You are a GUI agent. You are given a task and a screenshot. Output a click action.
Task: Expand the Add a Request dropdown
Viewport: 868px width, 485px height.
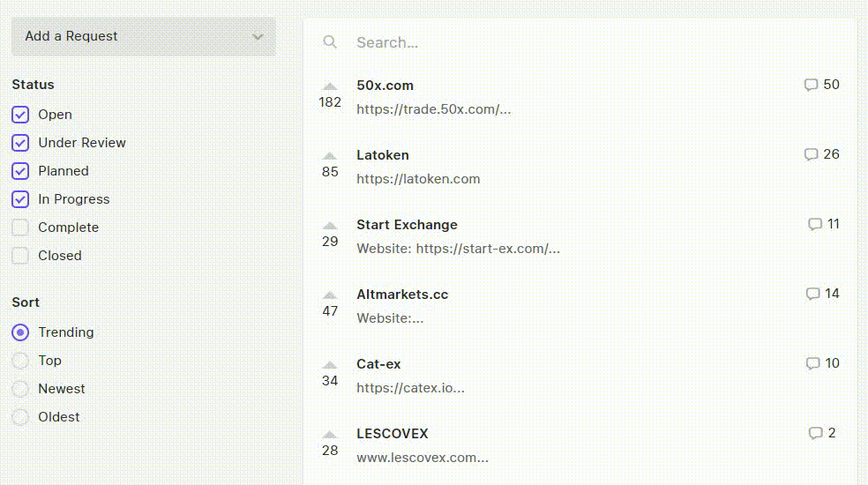(x=144, y=36)
